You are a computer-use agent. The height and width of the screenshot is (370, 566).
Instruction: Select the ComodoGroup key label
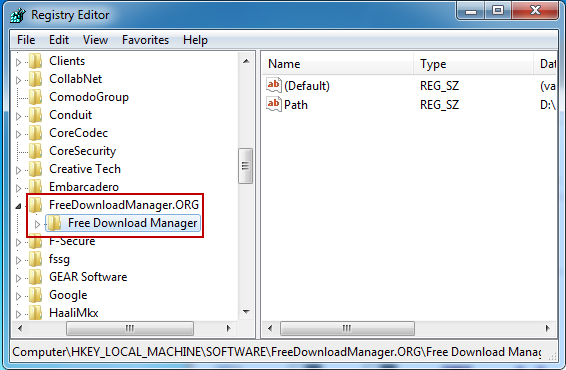pos(89,97)
